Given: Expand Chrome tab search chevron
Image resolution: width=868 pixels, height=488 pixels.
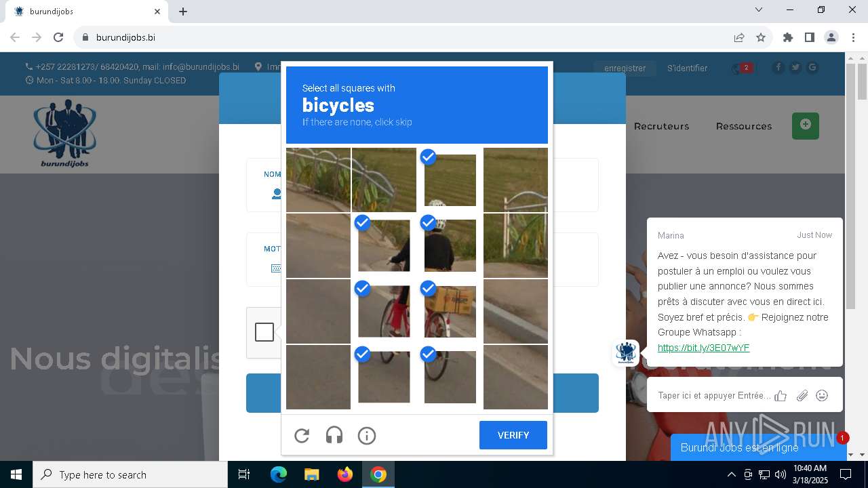Looking at the screenshot, I should [x=759, y=9].
